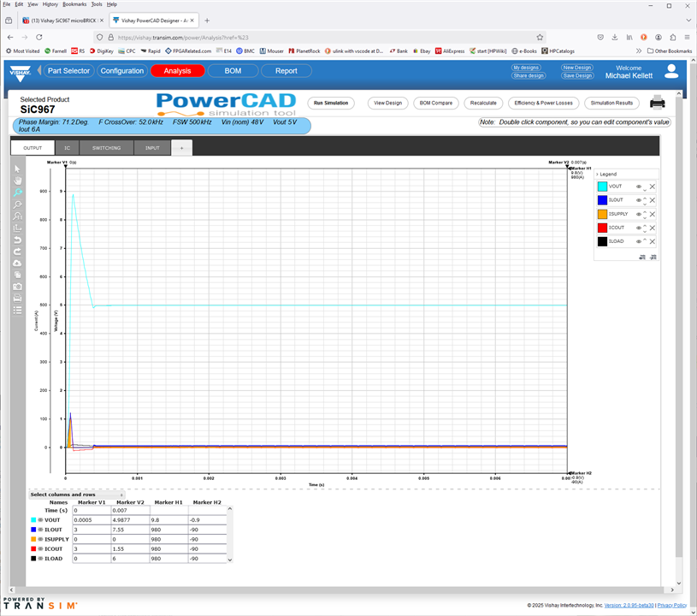Undo last graph action
The image size is (697, 616).
coord(17,240)
